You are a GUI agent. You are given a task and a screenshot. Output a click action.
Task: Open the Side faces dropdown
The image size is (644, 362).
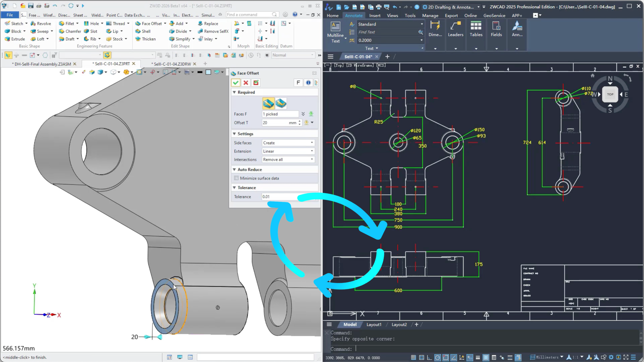pyautogui.click(x=288, y=143)
